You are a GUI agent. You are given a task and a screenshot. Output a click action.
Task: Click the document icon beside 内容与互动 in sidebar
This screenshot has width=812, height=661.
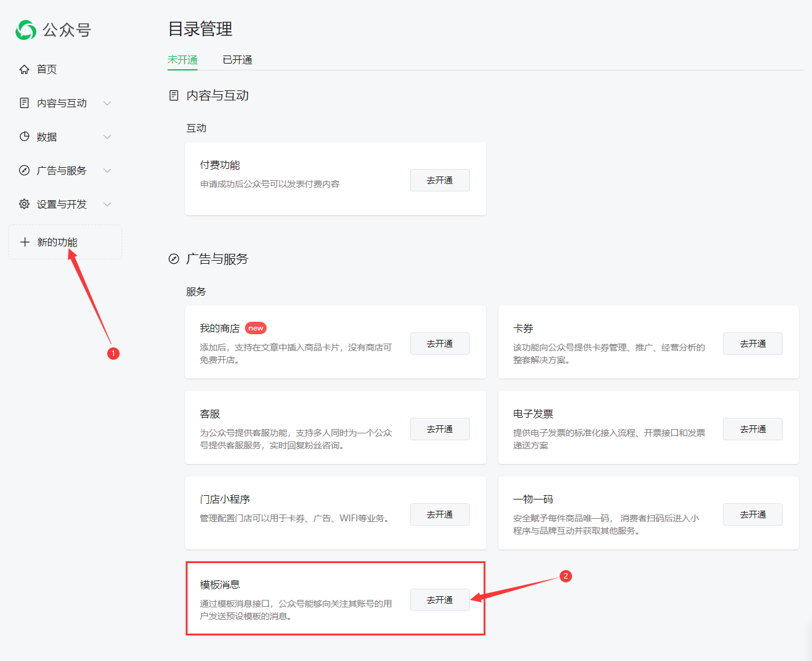click(x=24, y=103)
